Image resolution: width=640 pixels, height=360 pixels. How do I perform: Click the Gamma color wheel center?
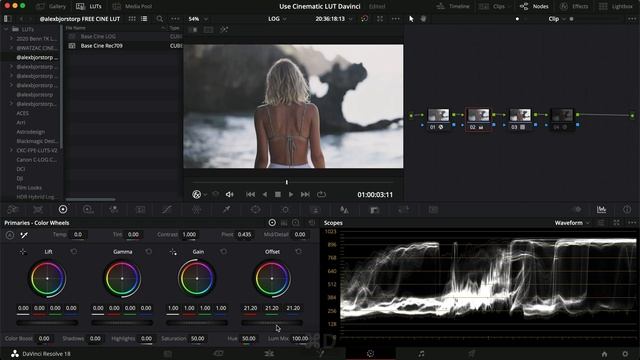point(122,278)
